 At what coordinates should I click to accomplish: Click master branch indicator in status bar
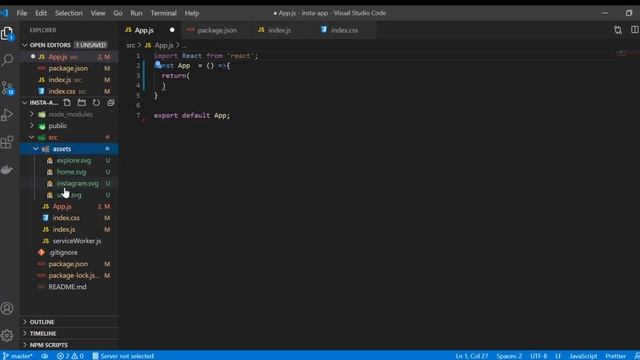(17, 356)
